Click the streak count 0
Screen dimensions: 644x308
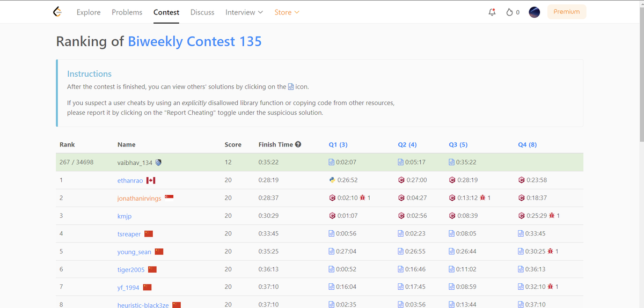(x=517, y=12)
